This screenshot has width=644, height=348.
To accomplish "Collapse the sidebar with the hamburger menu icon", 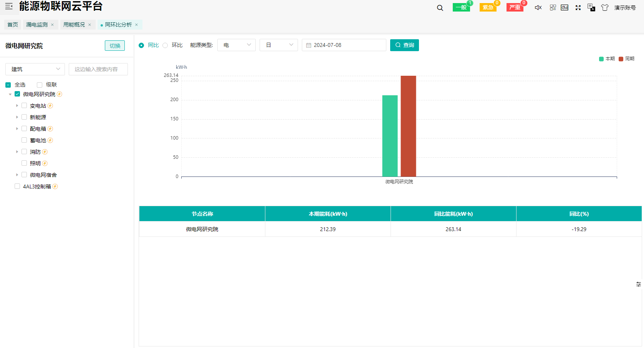I will click(x=9, y=6).
